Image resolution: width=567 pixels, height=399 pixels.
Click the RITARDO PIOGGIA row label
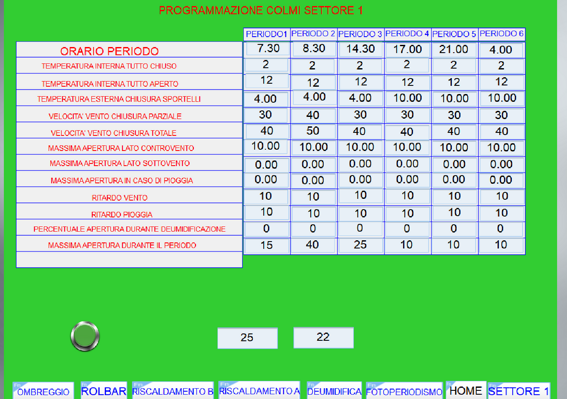[x=122, y=215]
